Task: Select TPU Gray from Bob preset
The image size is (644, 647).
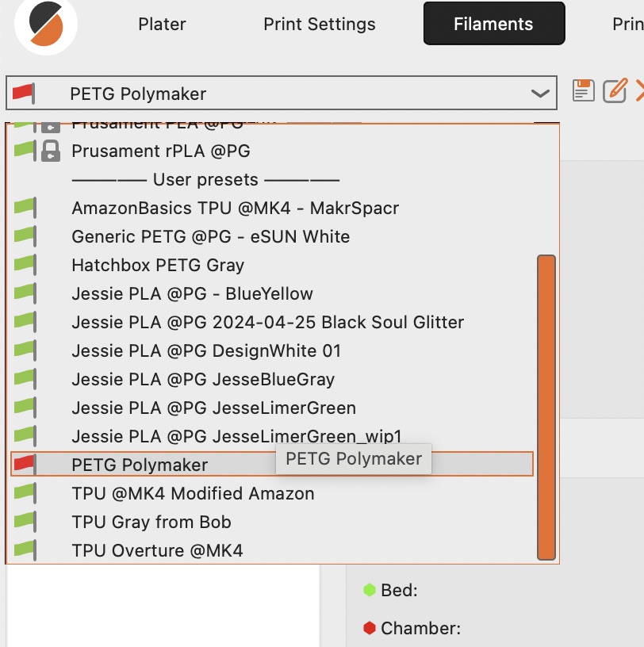Action: [151, 522]
